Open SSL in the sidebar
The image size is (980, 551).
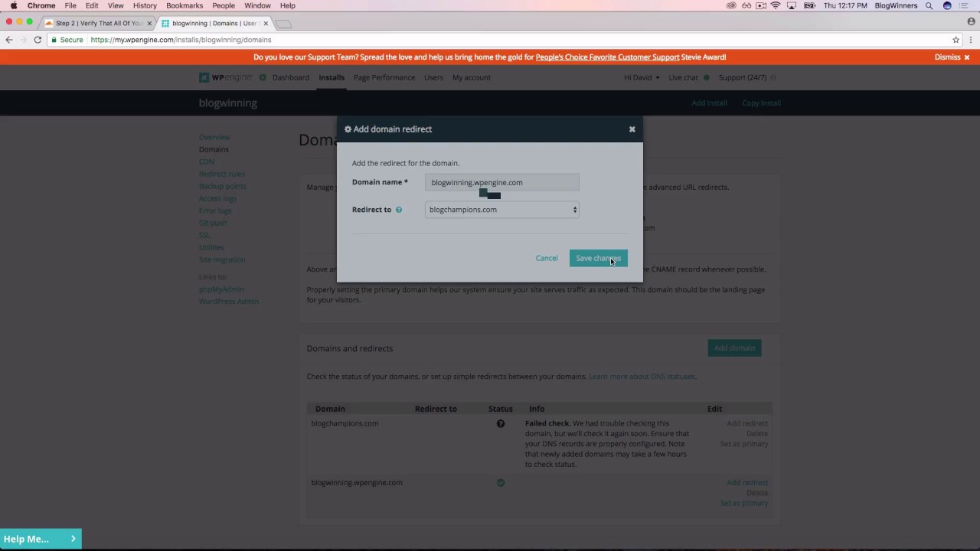pyautogui.click(x=204, y=235)
